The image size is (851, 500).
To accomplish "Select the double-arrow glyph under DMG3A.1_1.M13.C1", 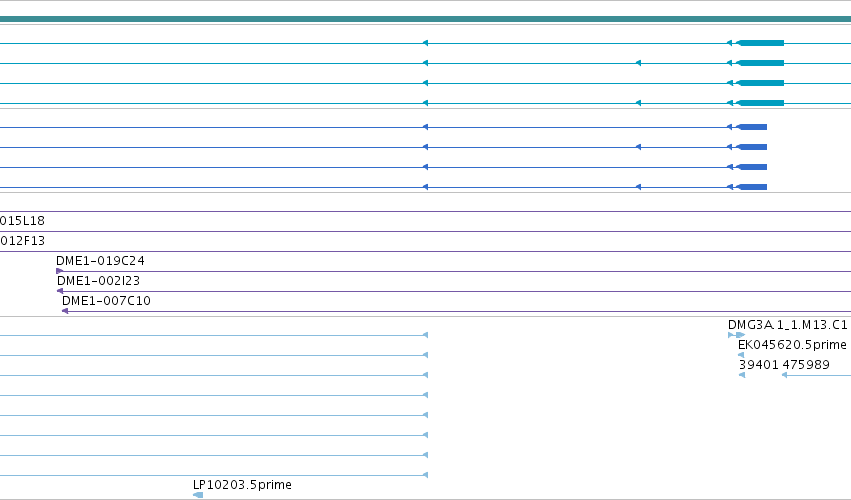I will [736, 335].
